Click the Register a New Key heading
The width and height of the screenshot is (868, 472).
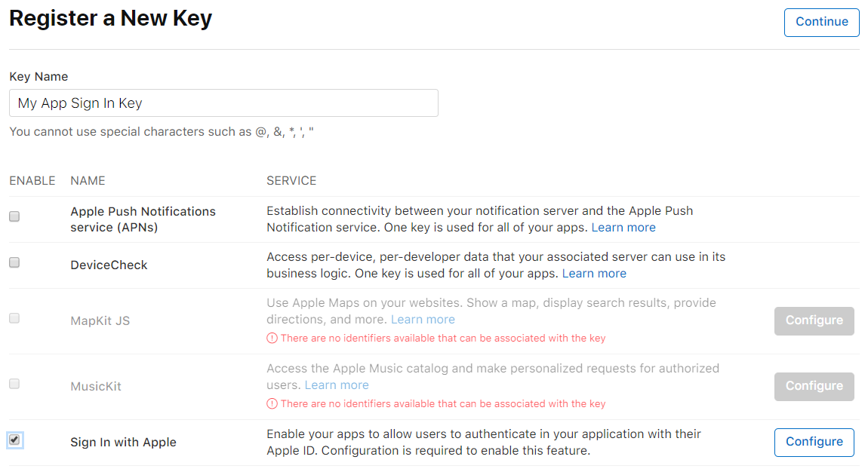[111, 18]
